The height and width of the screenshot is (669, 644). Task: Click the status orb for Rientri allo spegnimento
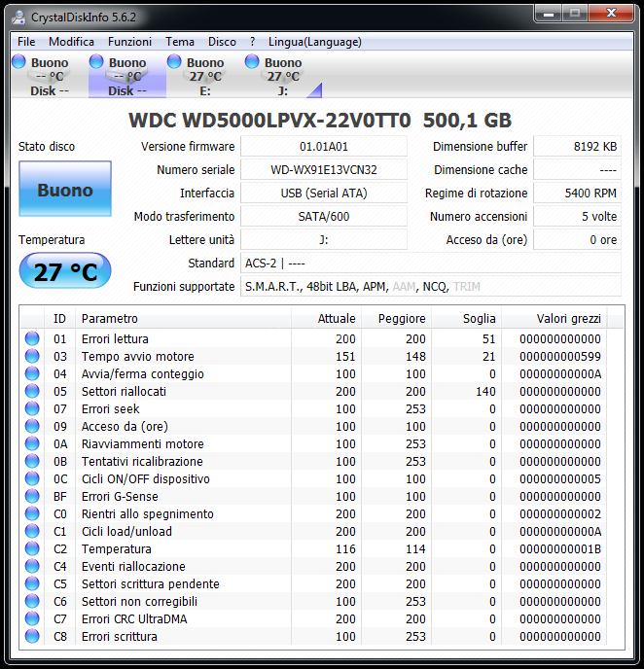coord(32,513)
